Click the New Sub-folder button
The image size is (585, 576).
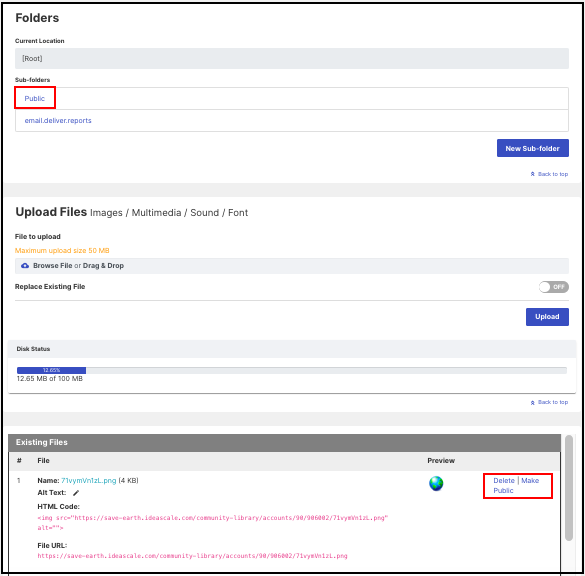pos(532,148)
